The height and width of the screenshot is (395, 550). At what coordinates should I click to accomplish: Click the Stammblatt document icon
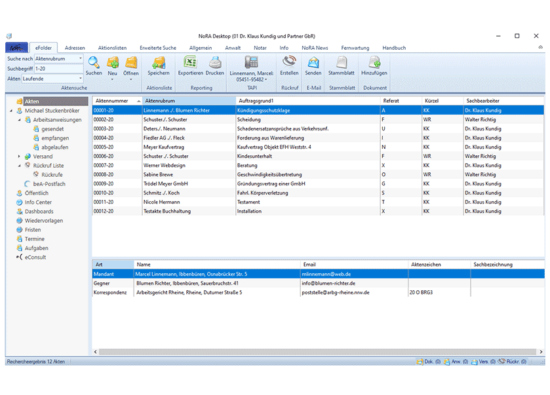coord(341,62)
